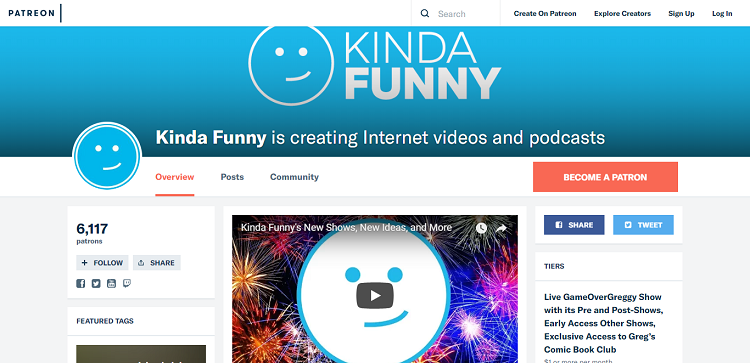
Task: Open Create On Patreon link
Action: pyautogui.click(x=545, y=13)
